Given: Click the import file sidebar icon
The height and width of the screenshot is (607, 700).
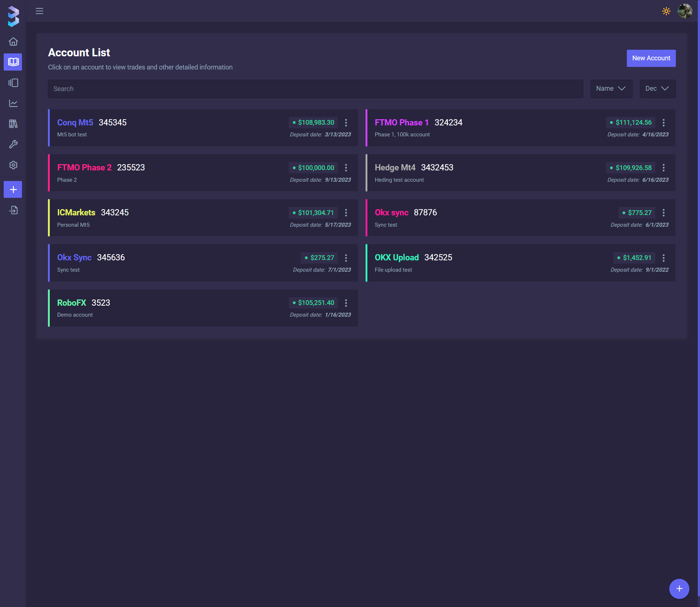Looking at the screenshot, I should pyautogui.click(x=13, y=210).
